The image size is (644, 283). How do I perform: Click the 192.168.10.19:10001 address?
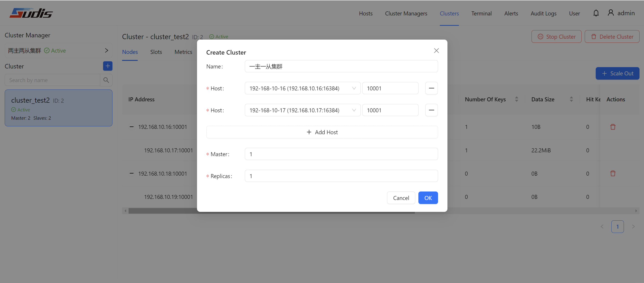168,197
